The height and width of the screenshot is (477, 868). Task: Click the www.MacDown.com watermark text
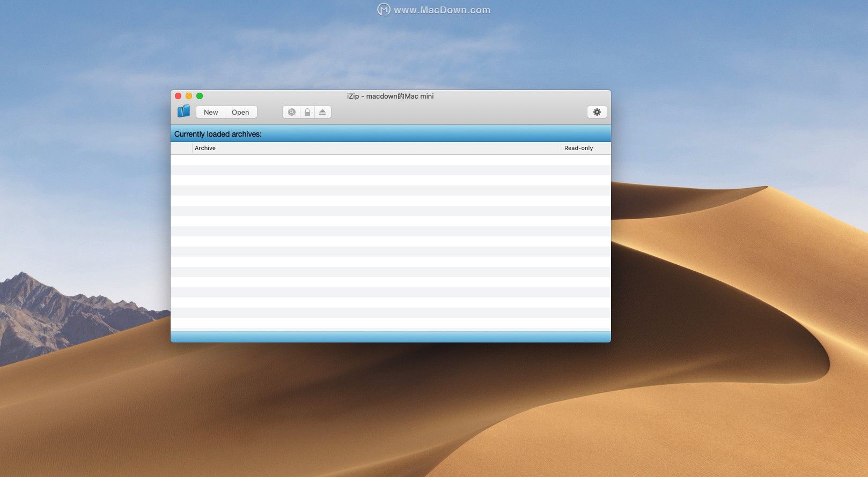(x=442, y=10)
